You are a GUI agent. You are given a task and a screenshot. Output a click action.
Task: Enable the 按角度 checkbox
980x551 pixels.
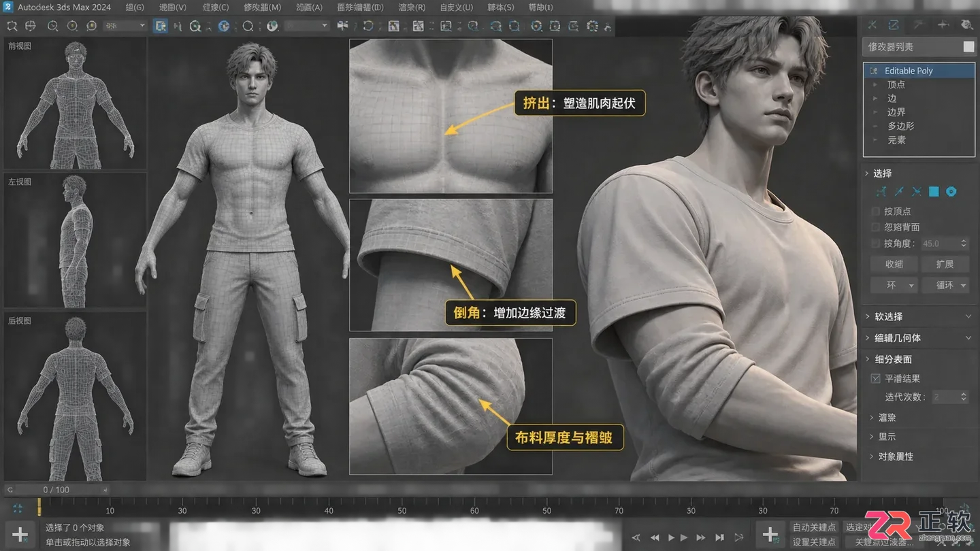(876, 244)
